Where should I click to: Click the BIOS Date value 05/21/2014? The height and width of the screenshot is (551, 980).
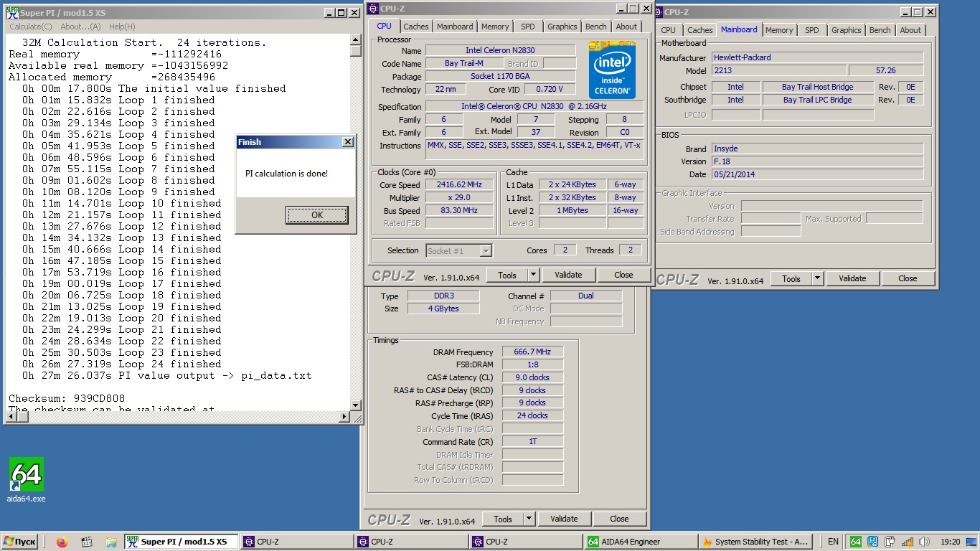tap(817, 174)
